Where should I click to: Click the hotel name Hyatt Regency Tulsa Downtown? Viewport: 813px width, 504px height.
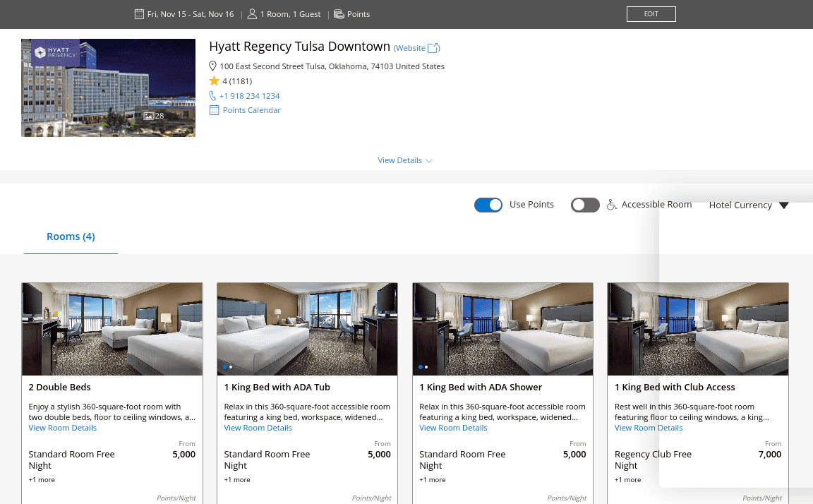click(x=299, y=47)
